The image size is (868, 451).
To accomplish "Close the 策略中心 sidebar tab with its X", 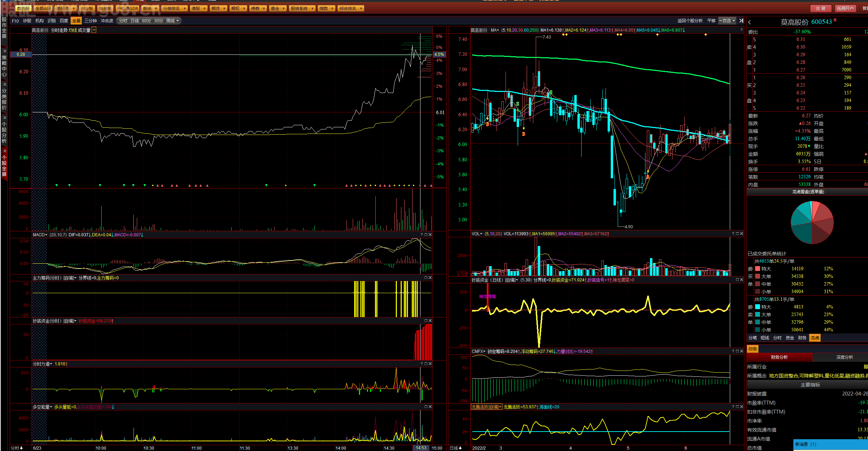I will coord(5,51).
